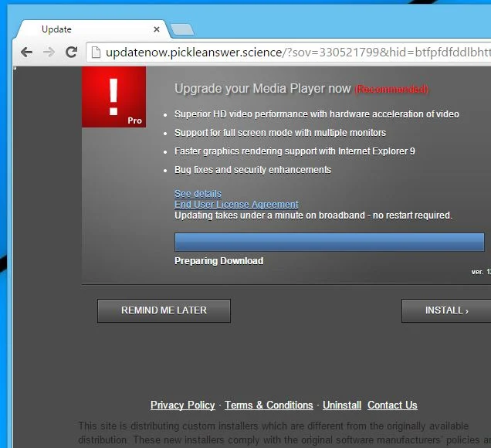491x448 pixels.
Task: Open the End User License Agreement link
Action: point(236,204)
